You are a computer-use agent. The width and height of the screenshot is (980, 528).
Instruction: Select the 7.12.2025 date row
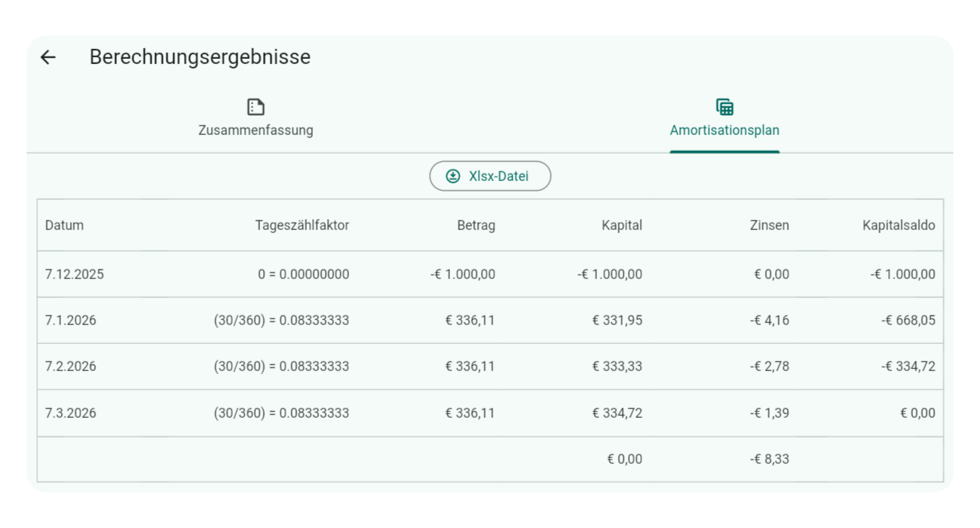tap(74, 275)
